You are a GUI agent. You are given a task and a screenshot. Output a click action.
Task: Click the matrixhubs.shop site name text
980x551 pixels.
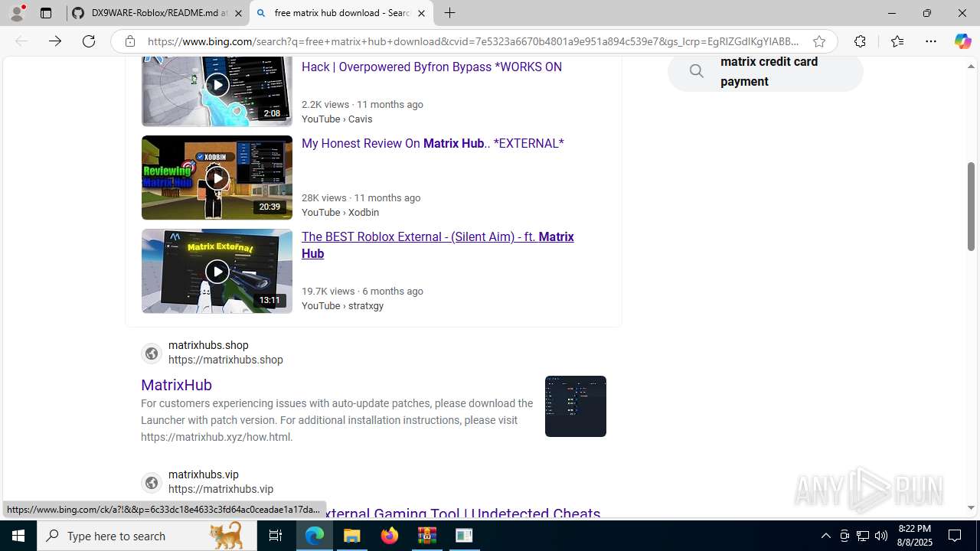coord(208,346)
